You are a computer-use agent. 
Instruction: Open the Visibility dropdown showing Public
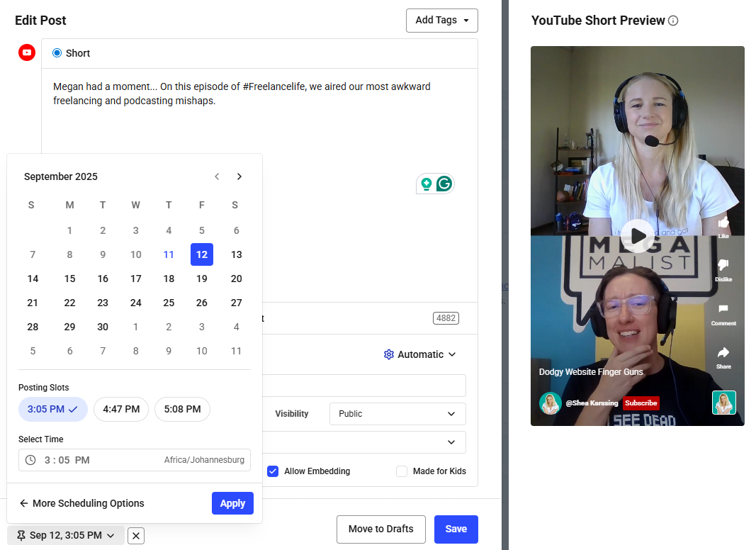[397, 413]
